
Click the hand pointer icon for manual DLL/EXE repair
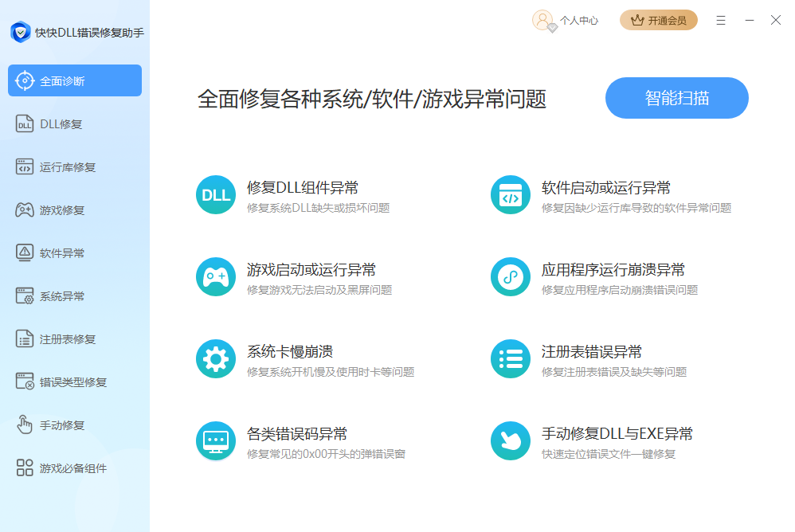511,441
